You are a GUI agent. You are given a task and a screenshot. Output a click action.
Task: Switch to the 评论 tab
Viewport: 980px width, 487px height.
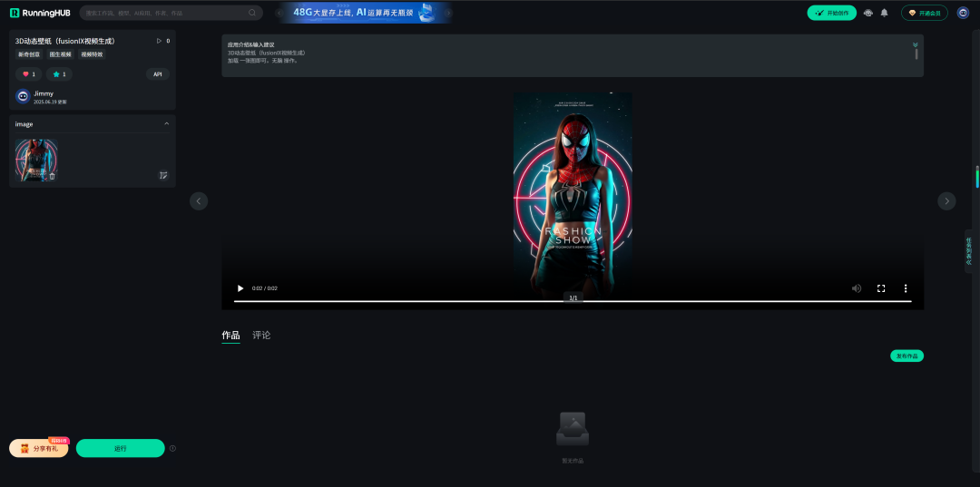tap(261, 336)
